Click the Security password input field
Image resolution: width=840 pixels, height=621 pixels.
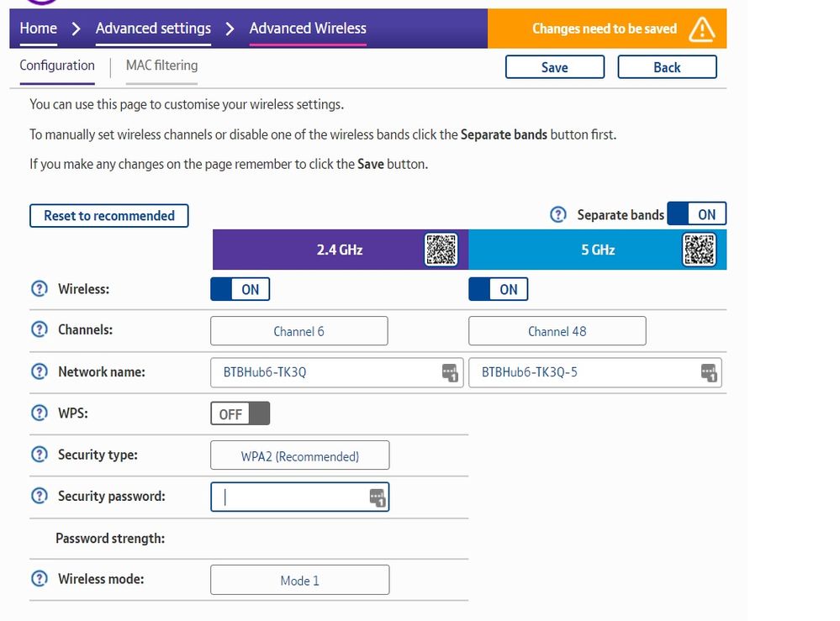[x=300, y=497]
